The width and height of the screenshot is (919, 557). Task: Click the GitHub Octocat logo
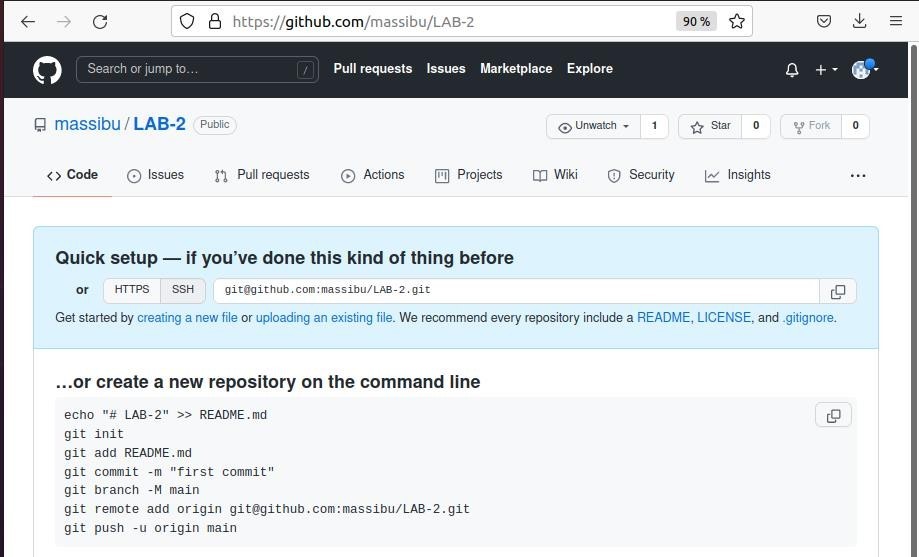[47, 70]
